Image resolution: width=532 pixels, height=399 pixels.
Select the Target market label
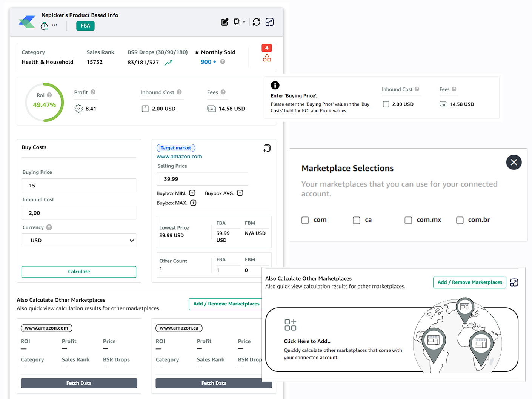[x=176, y=148]
